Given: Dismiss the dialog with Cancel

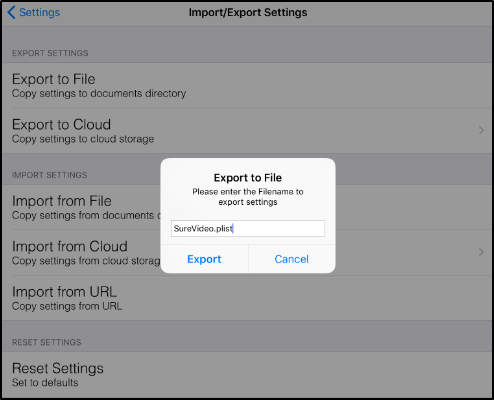Looking at the screenshot, I should pyautogui.click(x=292, y=259).
